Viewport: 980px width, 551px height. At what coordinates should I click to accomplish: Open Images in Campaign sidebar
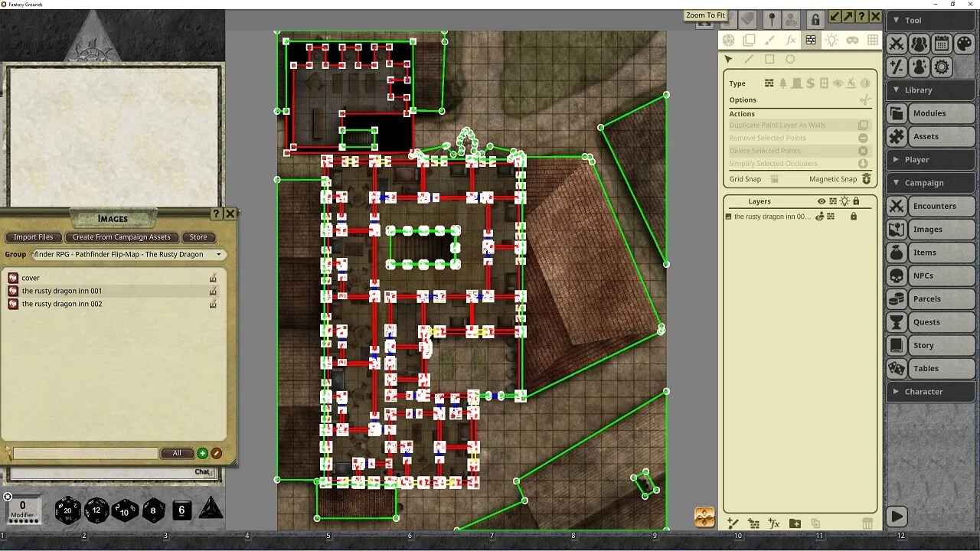coord(931,229)
